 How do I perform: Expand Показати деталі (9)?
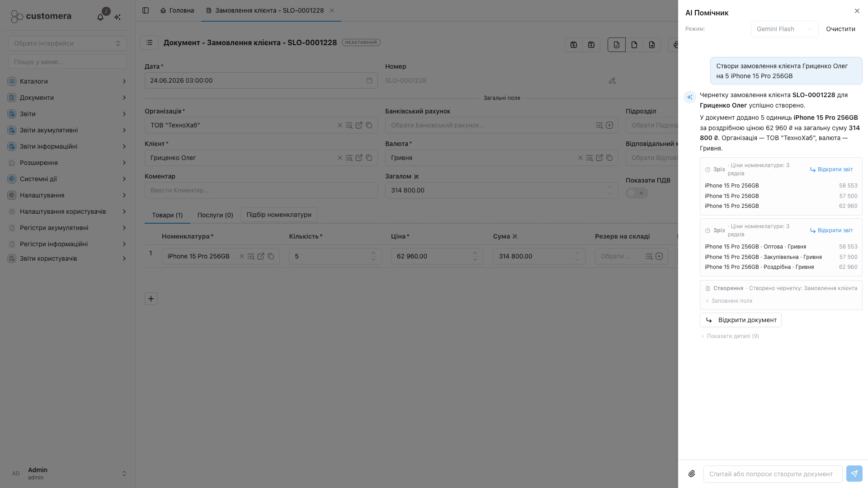(730, 336)
